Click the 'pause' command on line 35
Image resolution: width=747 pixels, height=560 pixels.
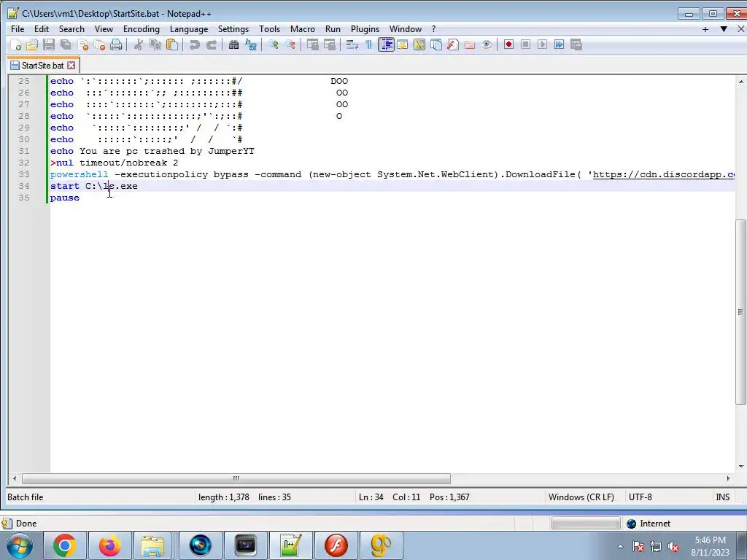pyautogui.click(x=65, y=198)
